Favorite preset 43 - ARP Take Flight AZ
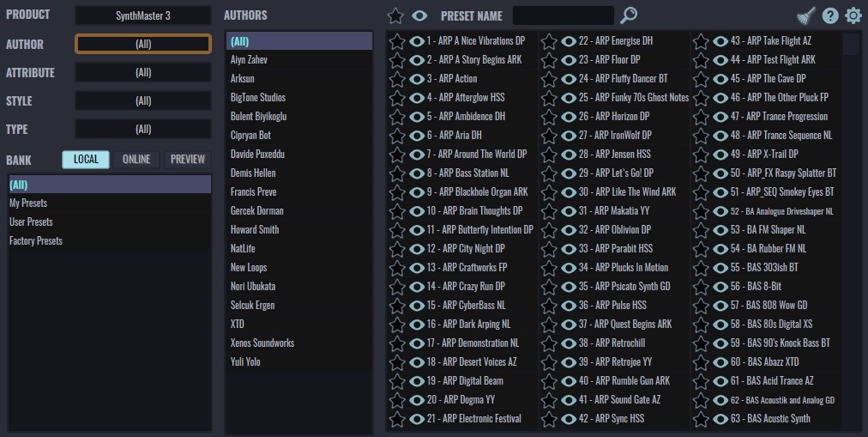The width and height of the screenshot is (868, 437). pos(700,41)
